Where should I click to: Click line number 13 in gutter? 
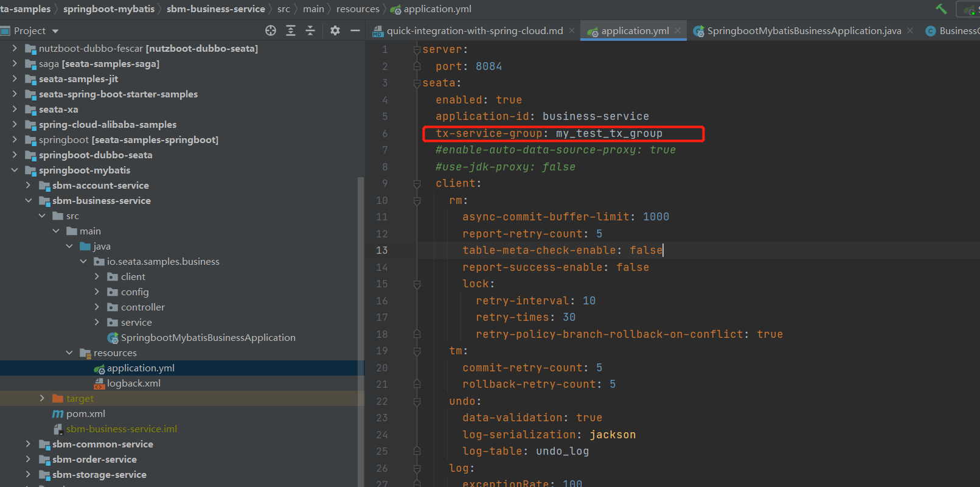click(381, 250)
